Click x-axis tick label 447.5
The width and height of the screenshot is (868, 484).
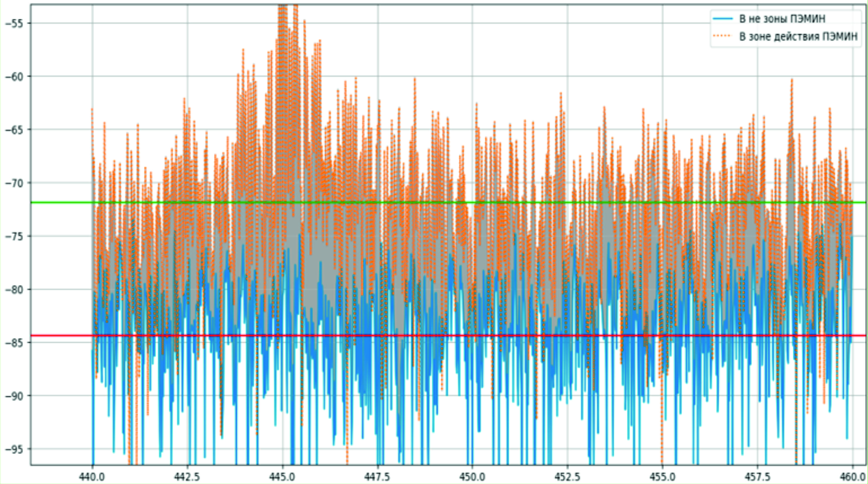click(377, 477)
